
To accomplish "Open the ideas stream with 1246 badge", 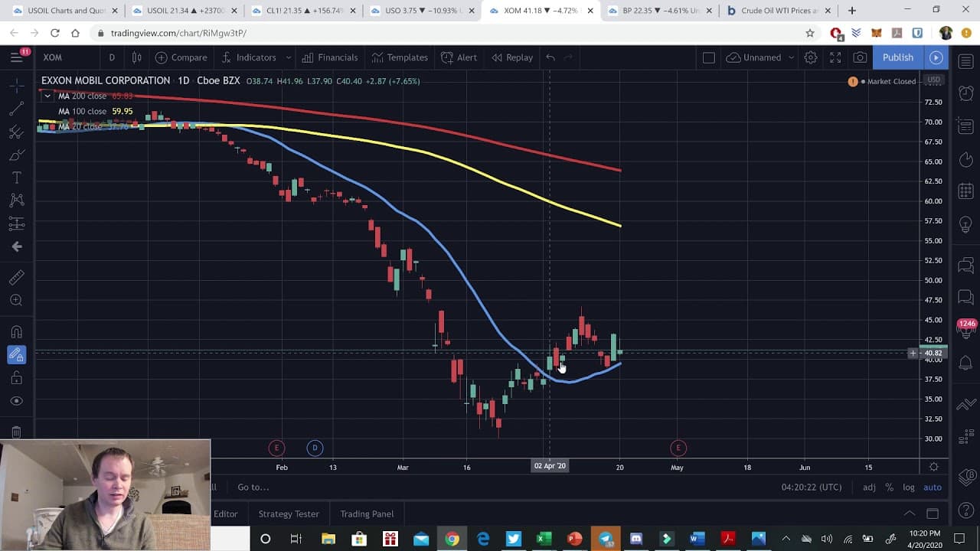I will point(965,329).
